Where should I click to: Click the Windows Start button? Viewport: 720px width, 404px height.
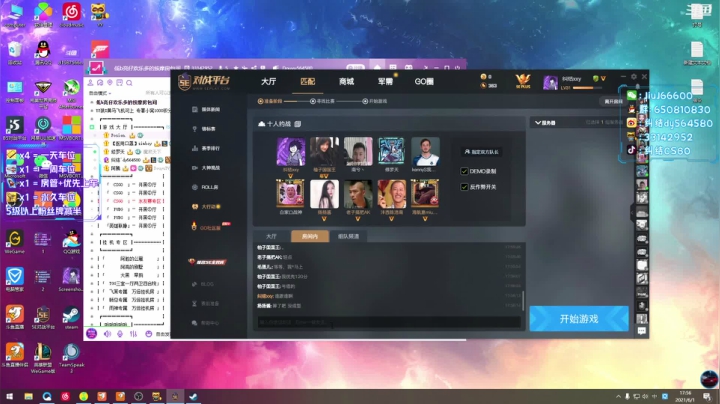coord(9,396)
